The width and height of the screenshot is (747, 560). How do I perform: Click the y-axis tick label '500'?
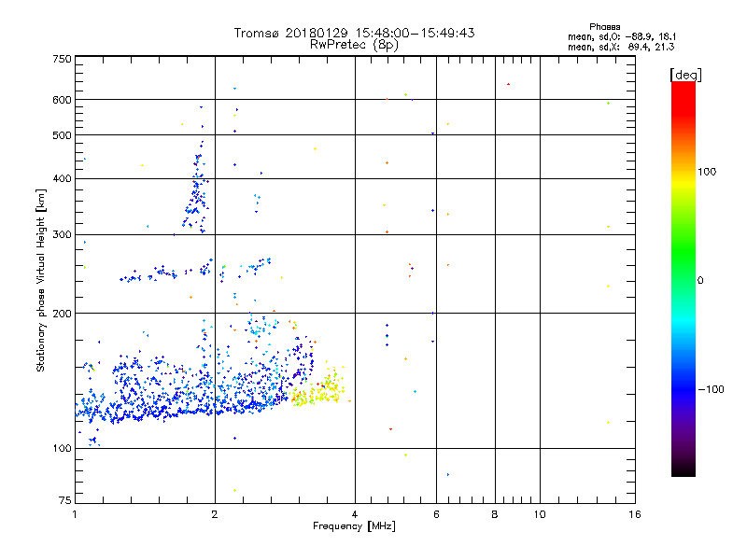coord(62,135)
